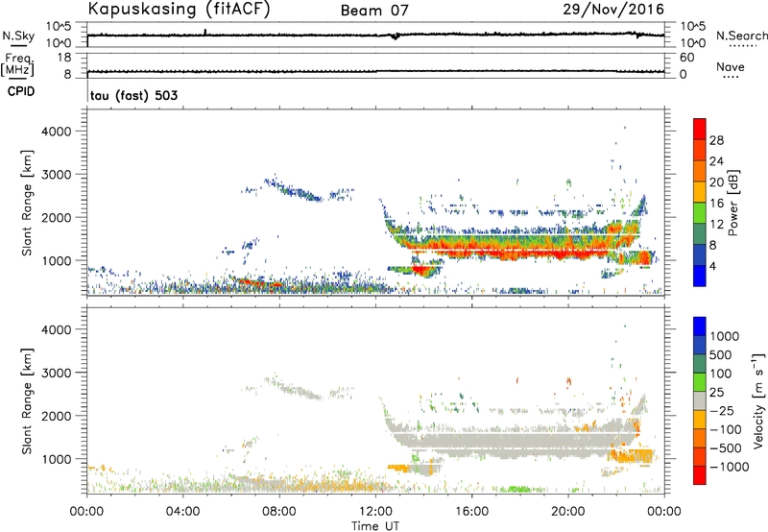Click the '20:00' time axis tick label
This screenshot has width=768, height=532.
coord(567,512)
